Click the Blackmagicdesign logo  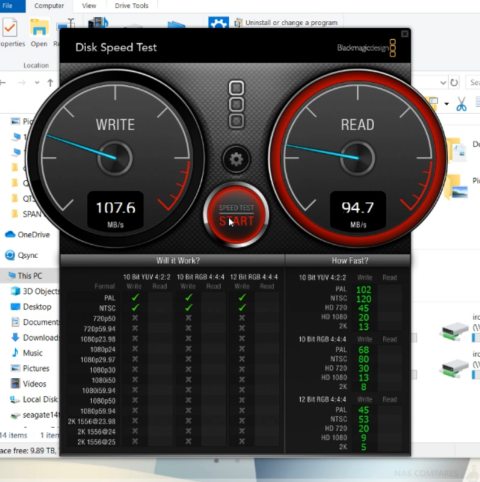tap(366, 48)
